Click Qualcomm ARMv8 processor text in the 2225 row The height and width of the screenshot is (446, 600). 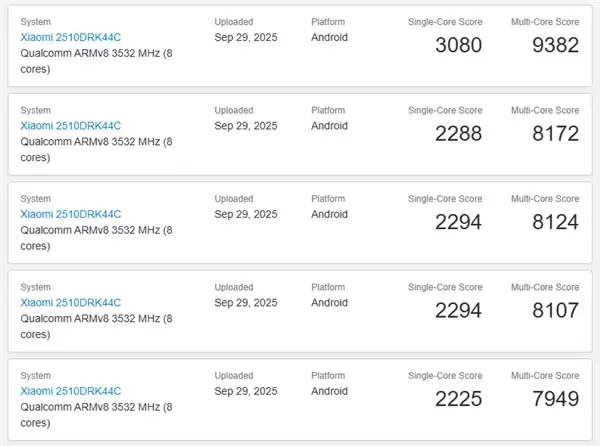[95, 406]
